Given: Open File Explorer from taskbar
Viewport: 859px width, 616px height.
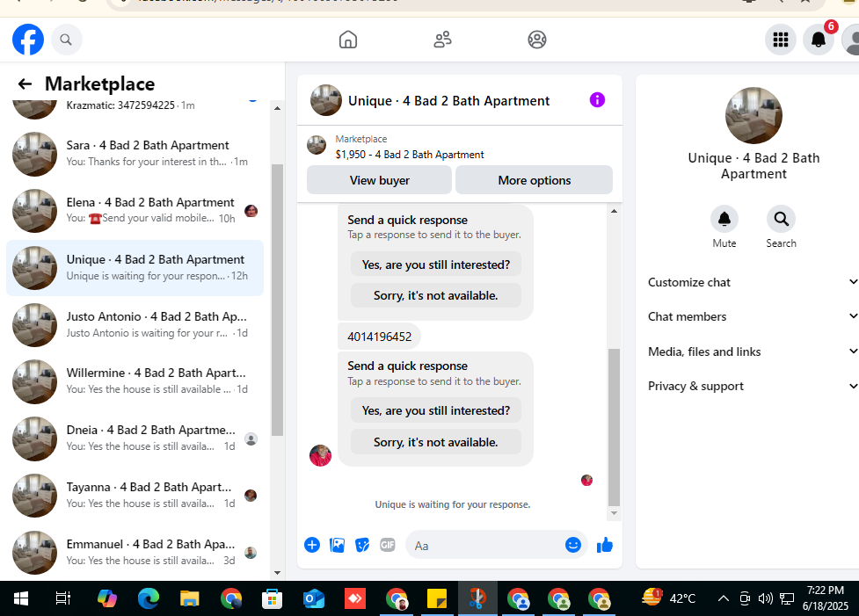Looking at the screenshot, I should pyautogui.click(x=190, y=598).
